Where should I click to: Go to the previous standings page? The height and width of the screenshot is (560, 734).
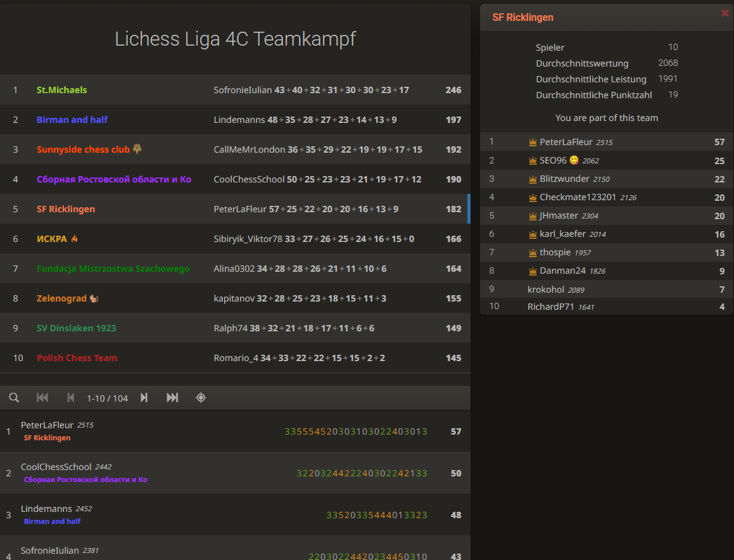(71, 397)
